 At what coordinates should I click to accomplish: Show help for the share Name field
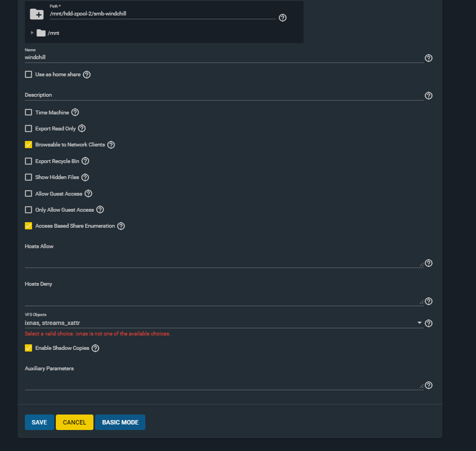tap(428, 58)
